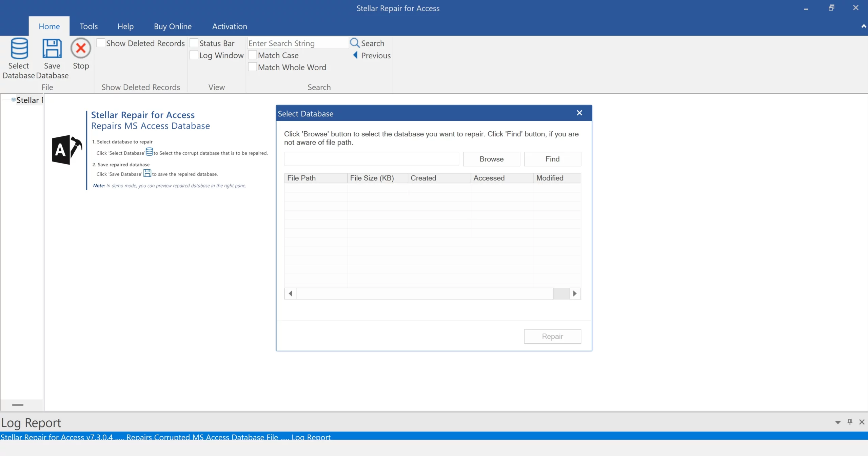Toggle the Status Bar checkbox
The image size is (868, 456).
(194, 43)
